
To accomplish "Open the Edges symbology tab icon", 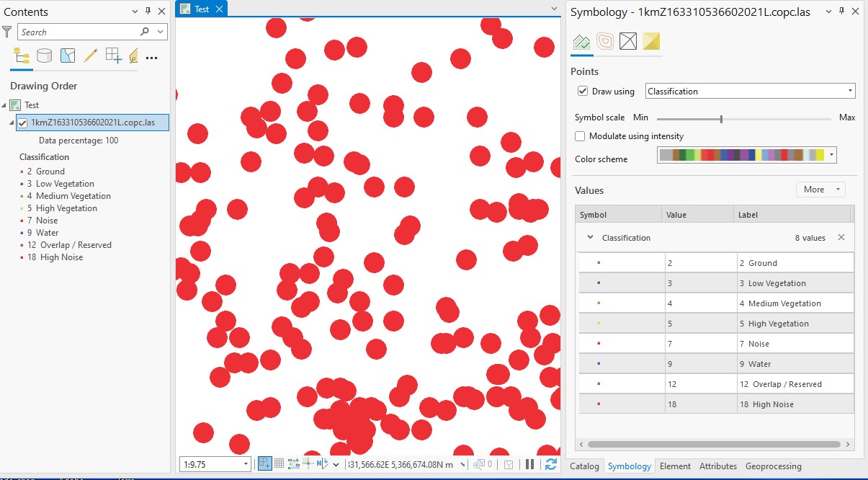I will click(628, 42).
